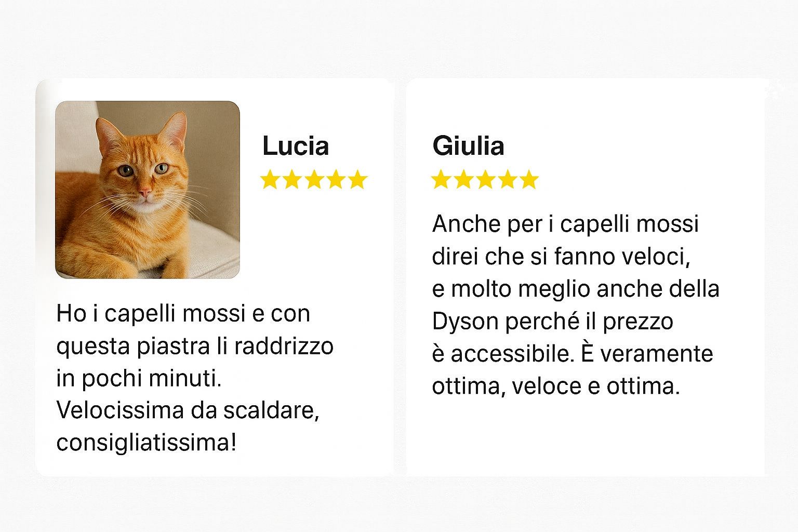
Task: Click the line 'questa piastra li raddrizzo'
Action: 195,346
